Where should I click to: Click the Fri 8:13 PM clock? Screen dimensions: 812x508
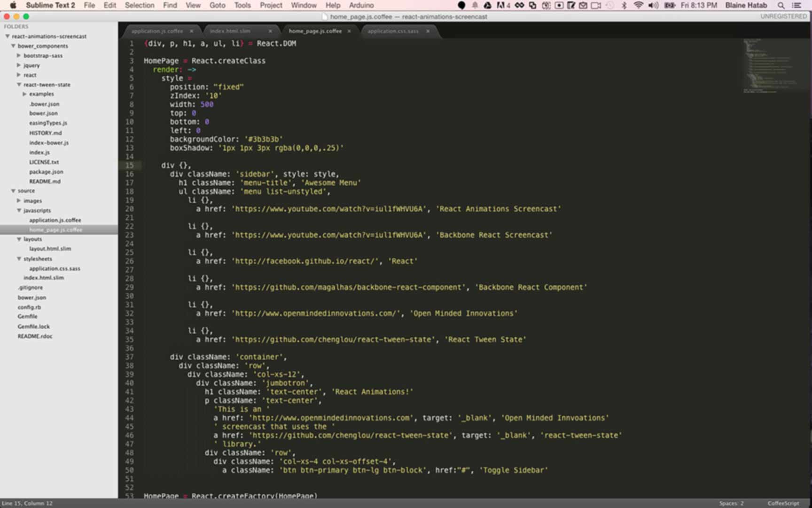699,5
